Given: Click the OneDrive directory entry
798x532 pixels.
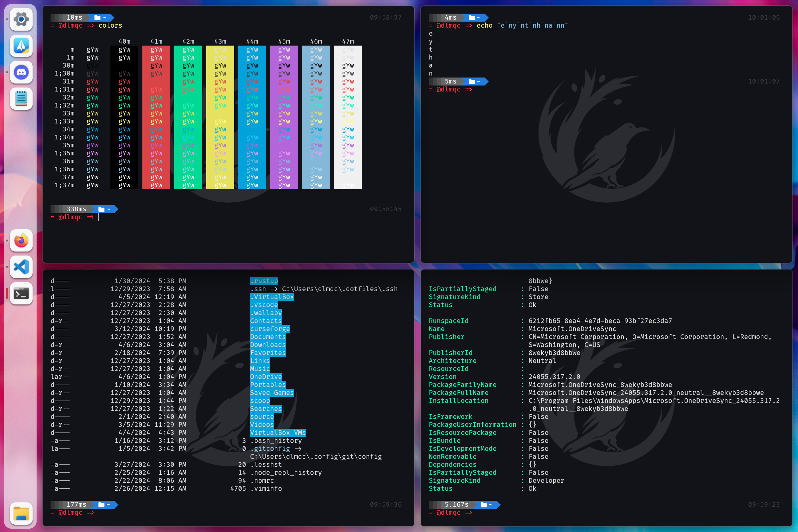Looking at the screenshot, I should click(266, 377).
